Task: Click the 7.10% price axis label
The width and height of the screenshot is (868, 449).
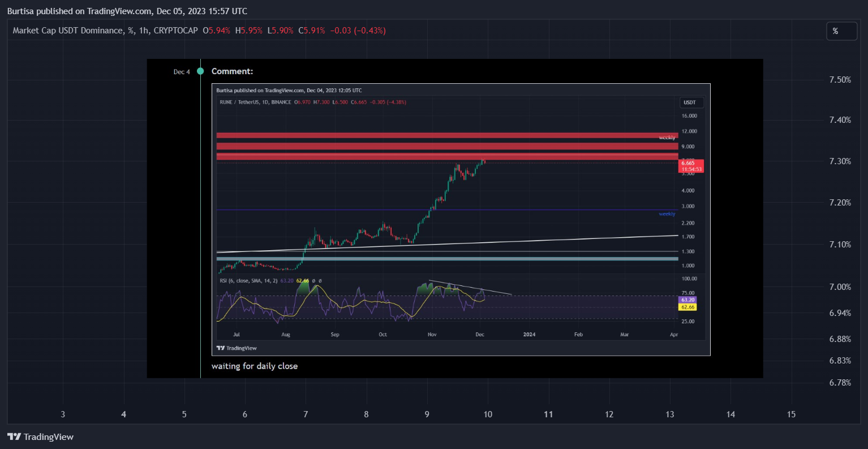Action: tap(840, 245)
